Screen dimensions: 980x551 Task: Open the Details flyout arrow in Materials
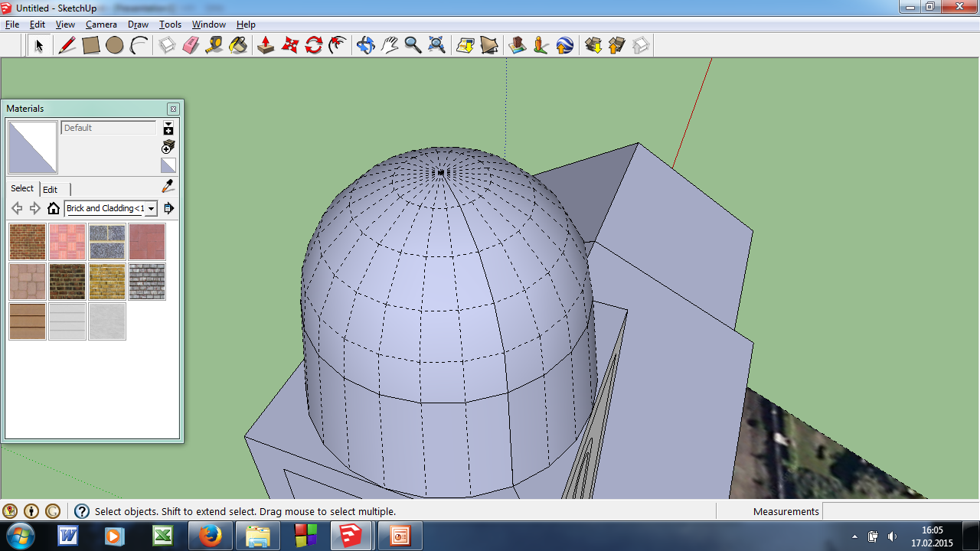[169, 208]
